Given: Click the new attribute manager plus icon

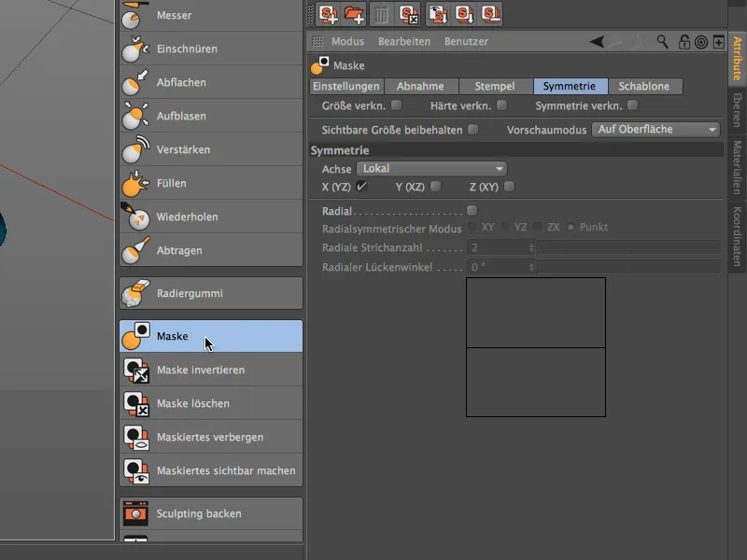Looking at the screenshot, I should pos(718,42).
